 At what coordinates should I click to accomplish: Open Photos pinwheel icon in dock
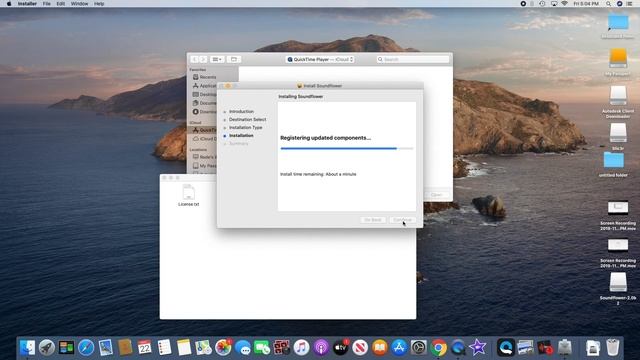(223, 348)
